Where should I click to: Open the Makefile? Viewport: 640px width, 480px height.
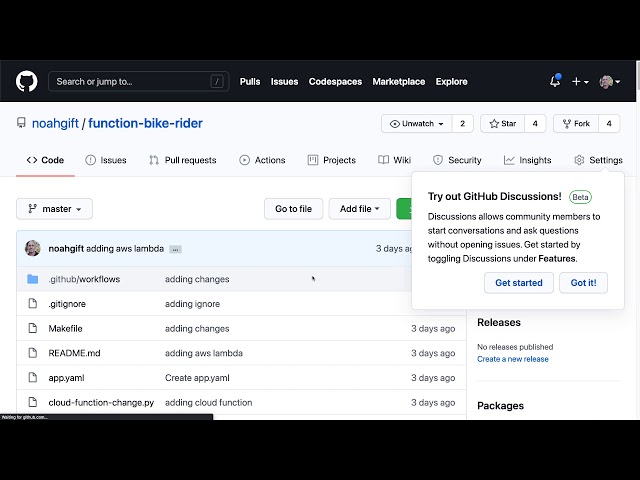point(65,329)
